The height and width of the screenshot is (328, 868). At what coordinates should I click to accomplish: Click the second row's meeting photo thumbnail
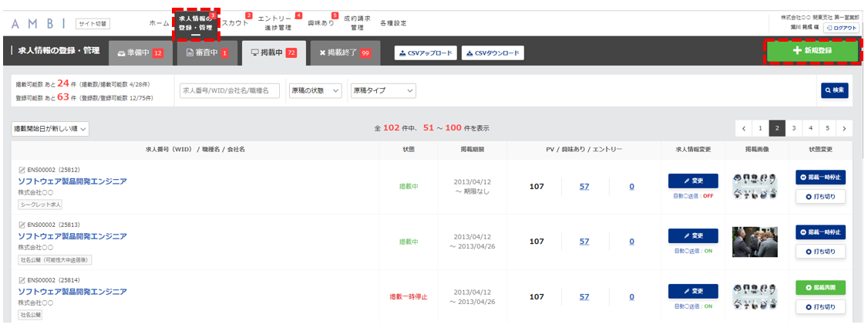755,242
